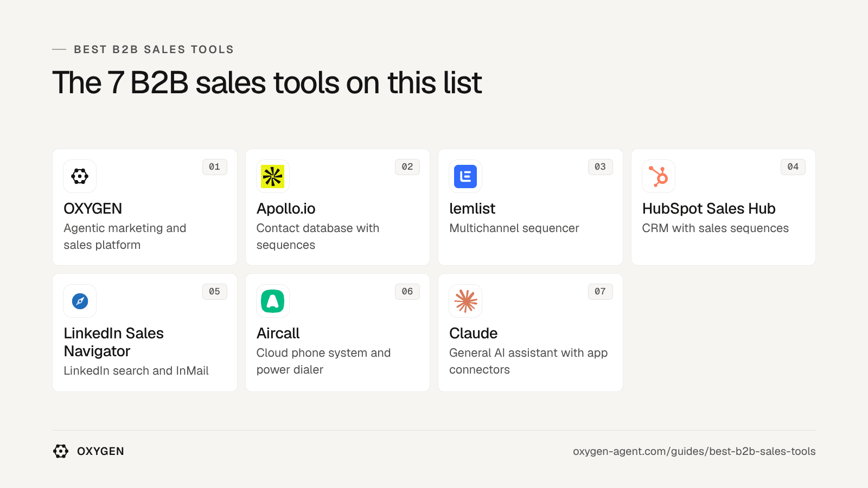Click the lemlist card title
Image resolution: width=868 pixels, height=488 pixels.
(x=473, y=209)
